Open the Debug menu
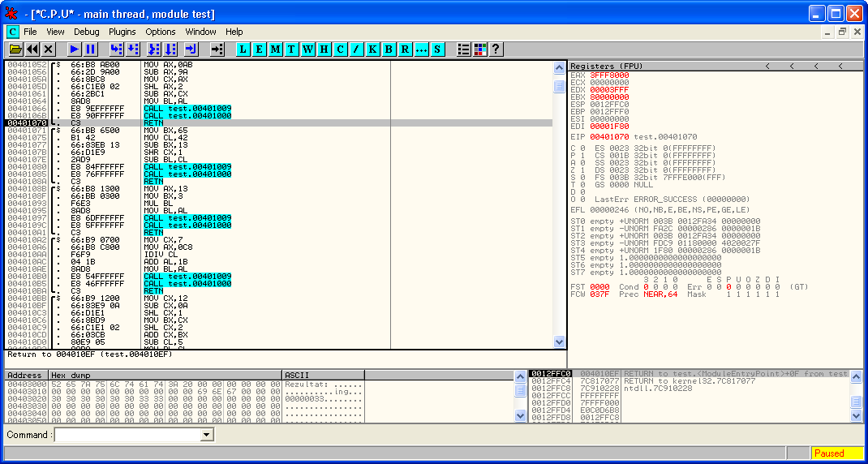Image resolution: width=868 pixels, height=464 pixels. (86, 32)
